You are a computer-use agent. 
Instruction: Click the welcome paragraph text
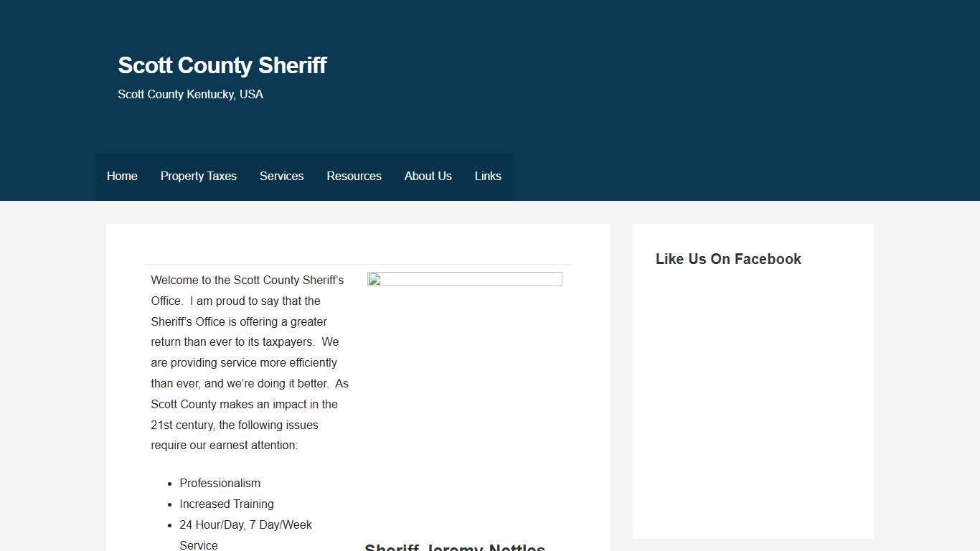tap(248, 362)
